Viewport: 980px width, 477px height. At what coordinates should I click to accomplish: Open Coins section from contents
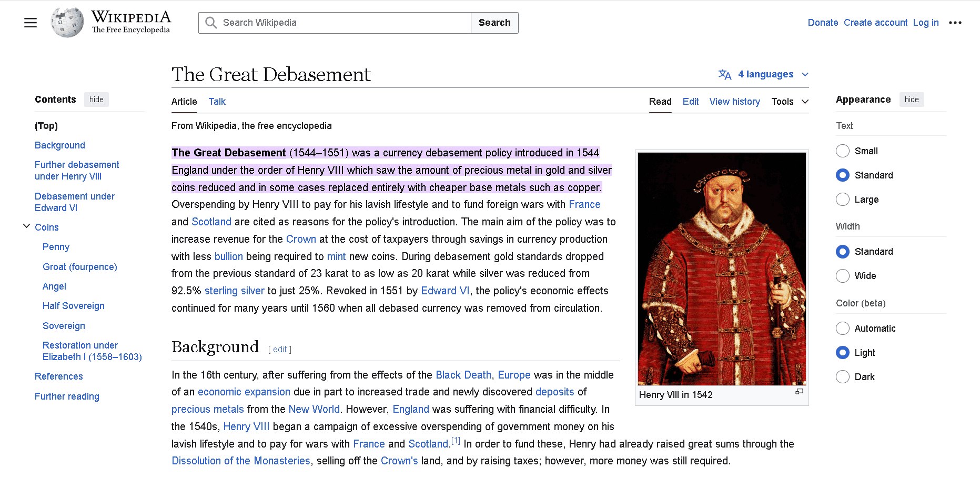coord(47,227)
